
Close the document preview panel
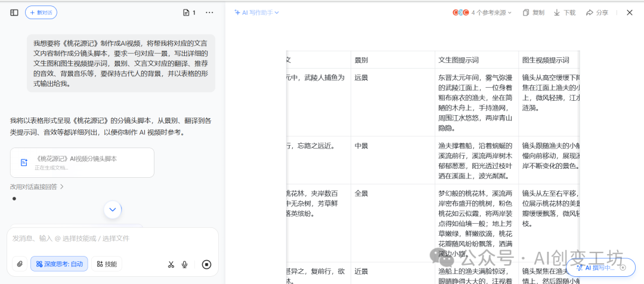[630, 13]
